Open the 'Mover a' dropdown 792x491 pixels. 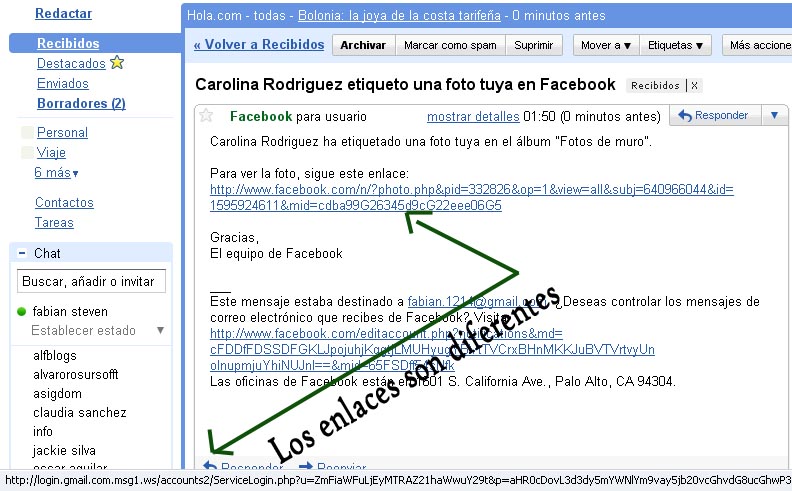(606, 45)
